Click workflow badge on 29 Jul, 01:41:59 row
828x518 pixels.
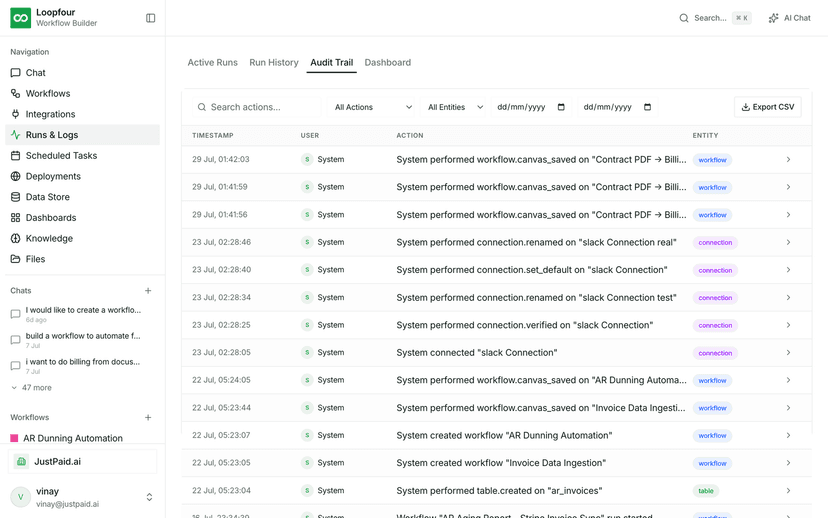click(x=712, y=187)
